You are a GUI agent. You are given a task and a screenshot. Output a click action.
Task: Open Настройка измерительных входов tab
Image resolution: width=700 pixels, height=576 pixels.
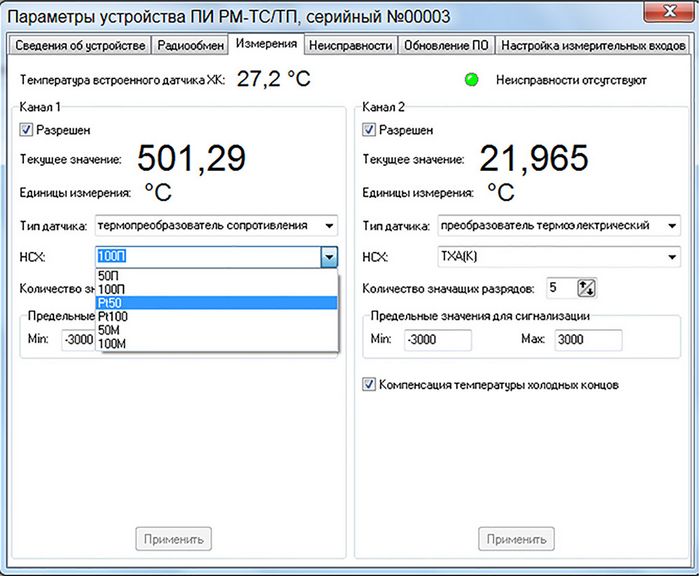[x=593, y=45]
